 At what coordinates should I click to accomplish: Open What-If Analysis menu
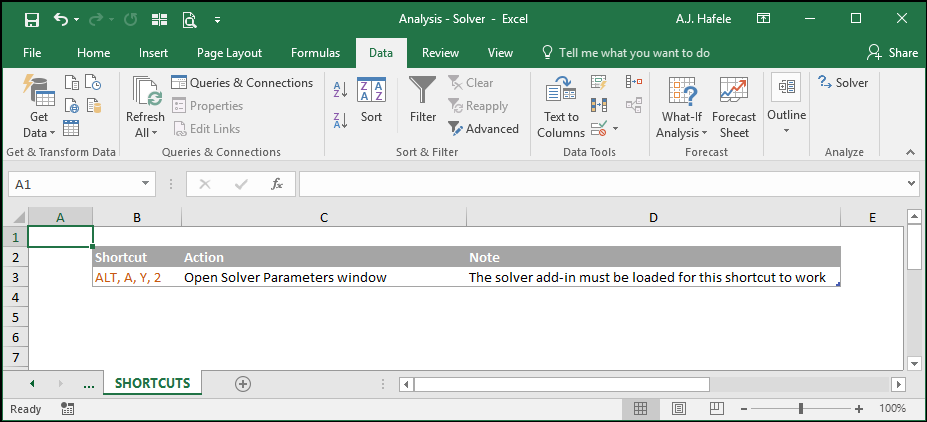click(x=682, y=107)
